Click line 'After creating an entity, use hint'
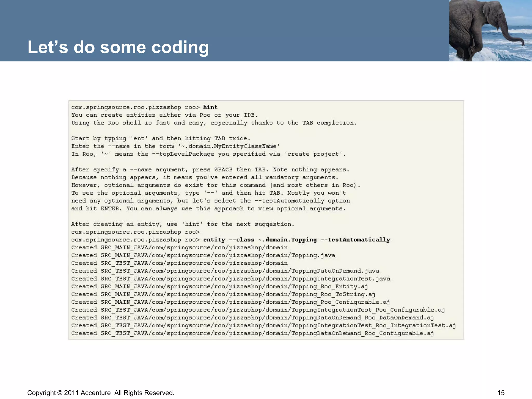The height and width of the screenshot is (399, 532). 183,224
